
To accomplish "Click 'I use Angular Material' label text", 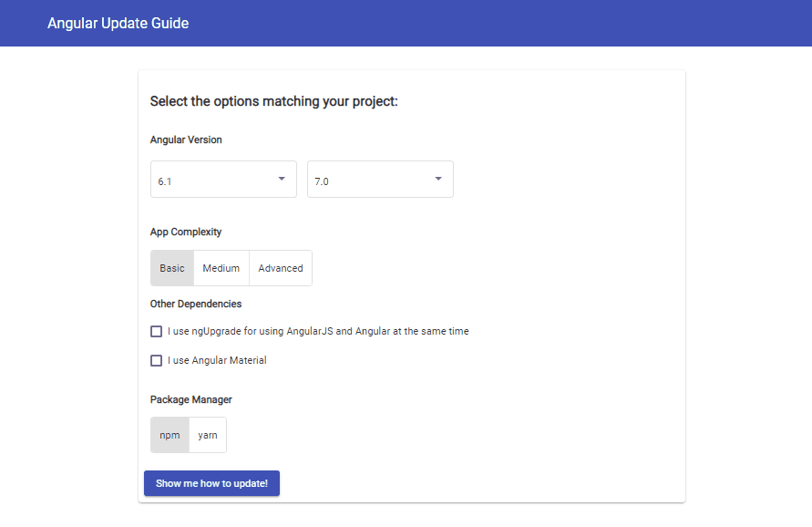I will coord(217,360).
